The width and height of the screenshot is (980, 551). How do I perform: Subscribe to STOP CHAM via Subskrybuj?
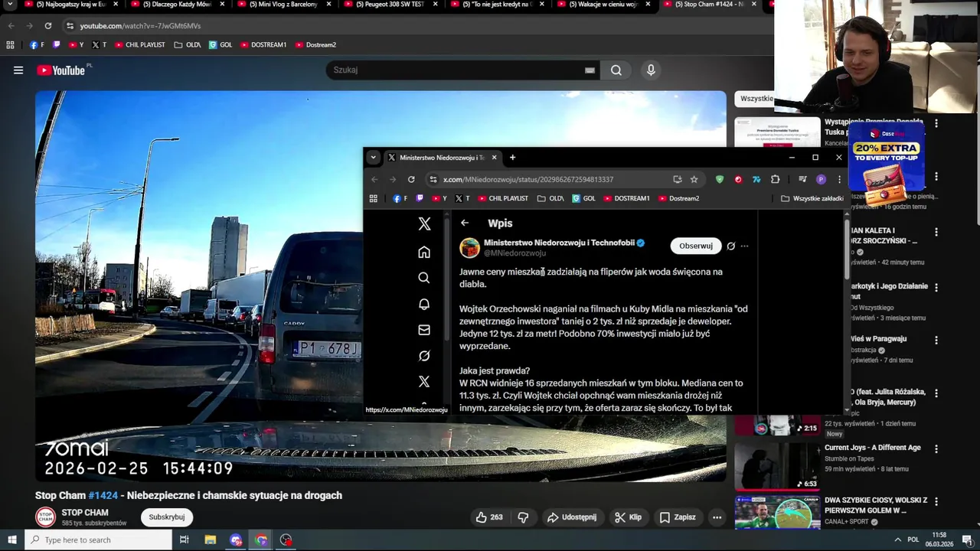point(167,517)
